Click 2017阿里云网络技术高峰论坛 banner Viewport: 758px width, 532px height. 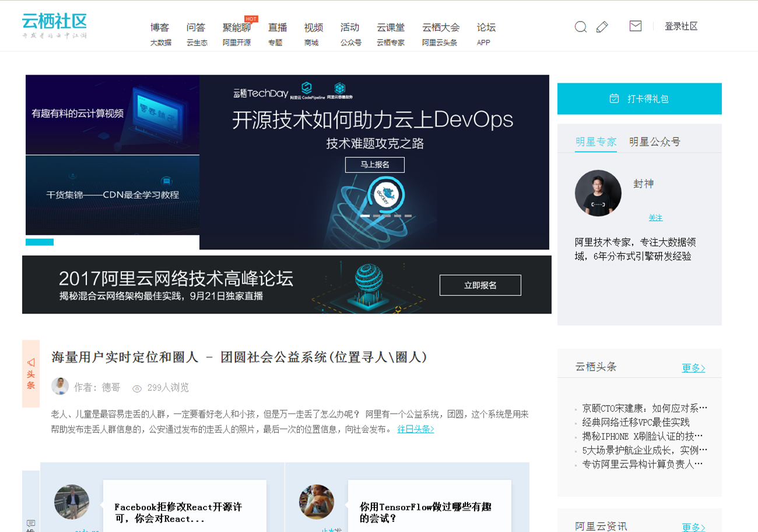point(287,284)
